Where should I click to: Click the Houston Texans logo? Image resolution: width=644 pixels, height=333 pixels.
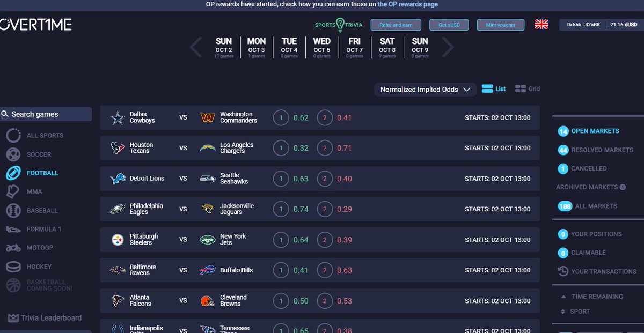(118, 148)
